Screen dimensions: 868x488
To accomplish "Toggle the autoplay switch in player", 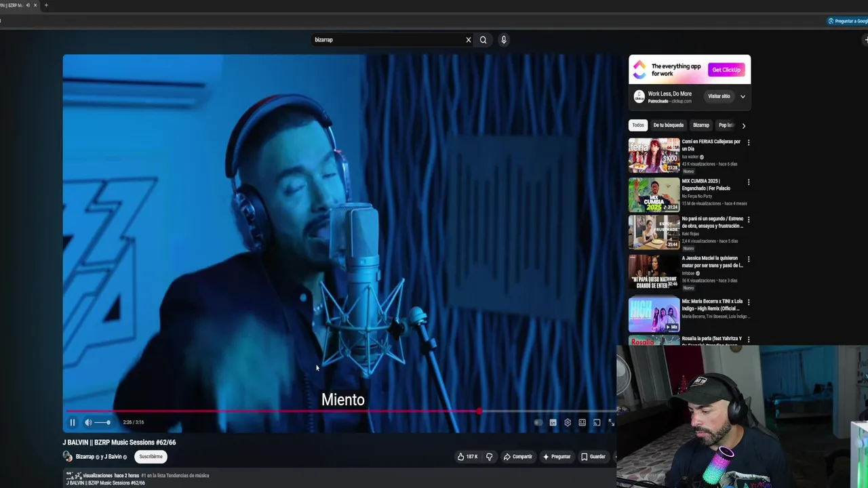I will [538, 422].
